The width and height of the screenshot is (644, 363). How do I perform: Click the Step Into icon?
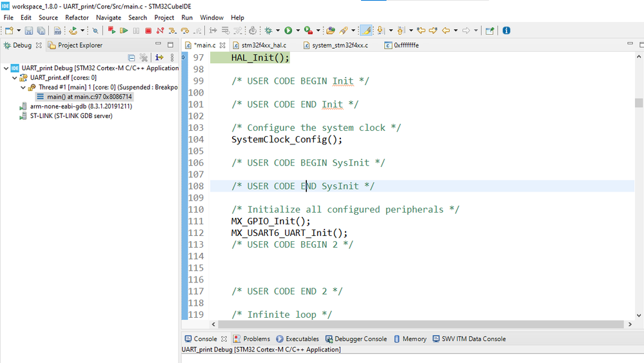(x=173, y=30)
